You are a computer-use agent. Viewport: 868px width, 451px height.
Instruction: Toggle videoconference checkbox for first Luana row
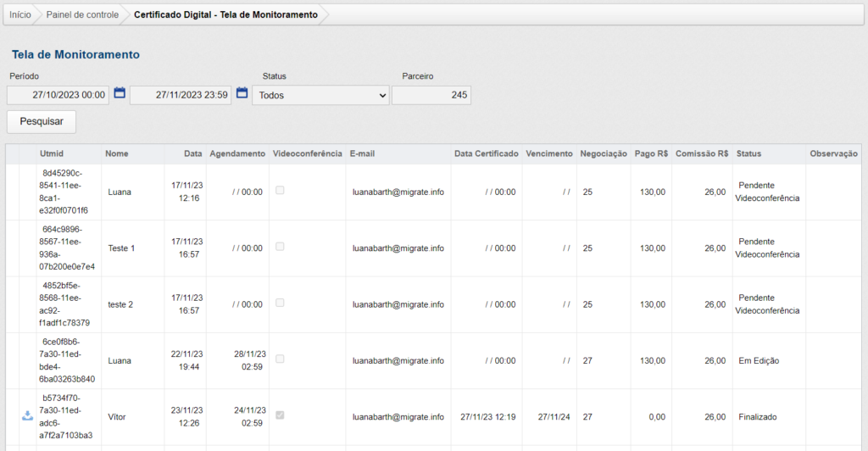[x=280, y=191]
